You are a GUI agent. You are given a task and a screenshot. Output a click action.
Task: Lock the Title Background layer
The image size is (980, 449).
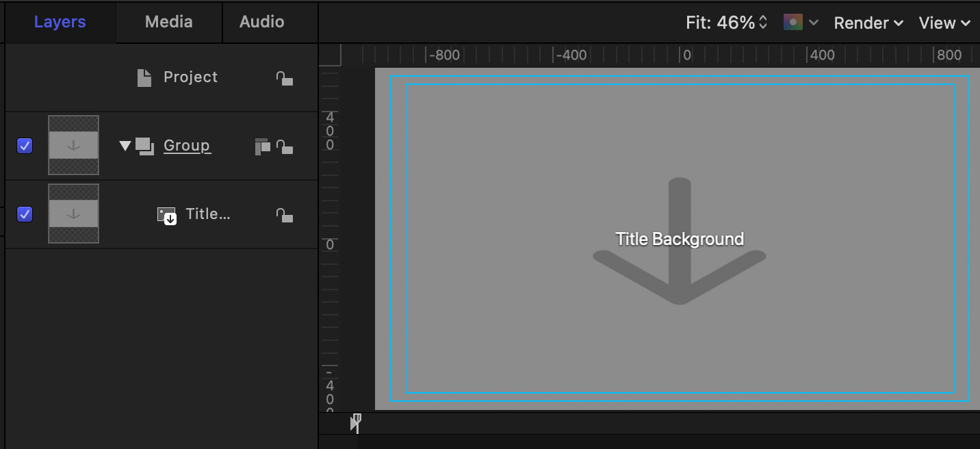click(284, 215)
